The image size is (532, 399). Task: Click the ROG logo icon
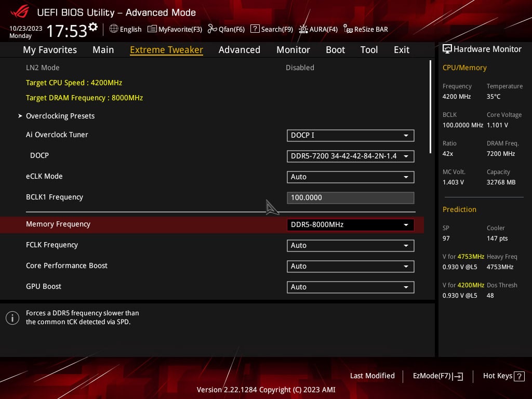[x=20, y=12]
